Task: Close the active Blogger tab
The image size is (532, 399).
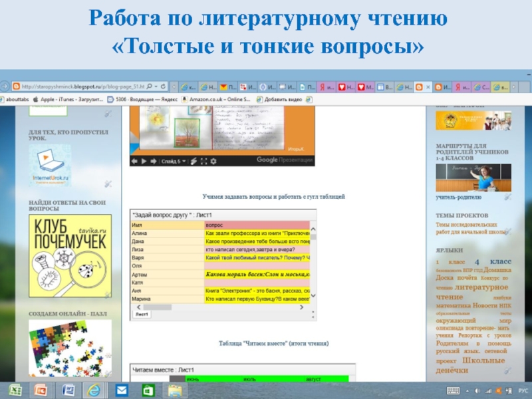Action: 428,87
